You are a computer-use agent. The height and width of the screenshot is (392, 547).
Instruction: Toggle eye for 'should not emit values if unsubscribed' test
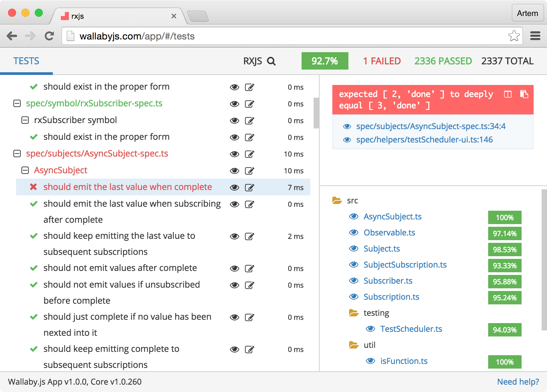coord(234,285)
